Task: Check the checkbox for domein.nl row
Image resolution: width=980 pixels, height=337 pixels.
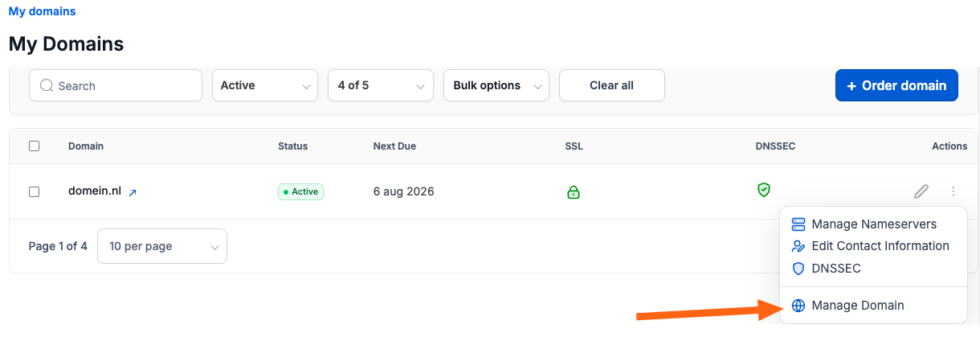Action: pyautogui.click(x=34, y=191)
